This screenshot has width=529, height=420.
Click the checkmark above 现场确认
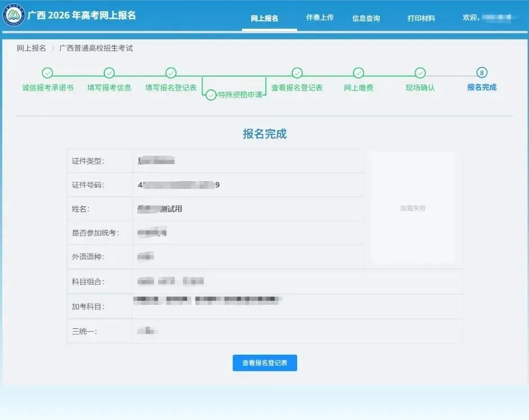(420, 73)
